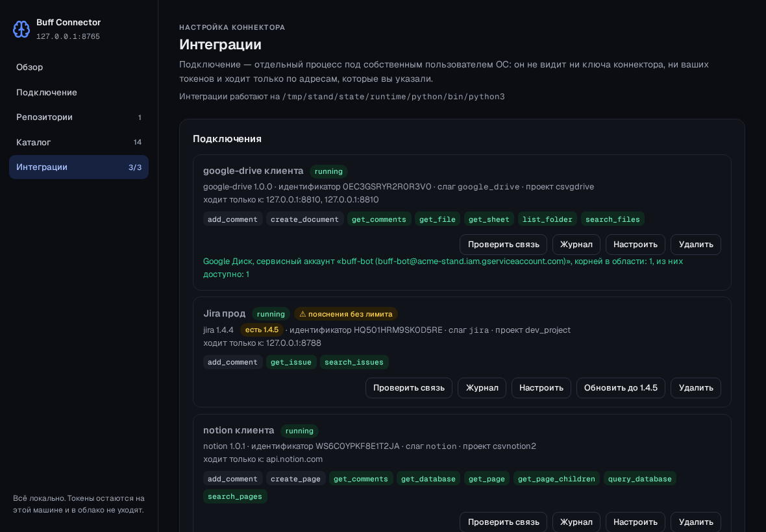Click the create_document chip

click(305, 219)
